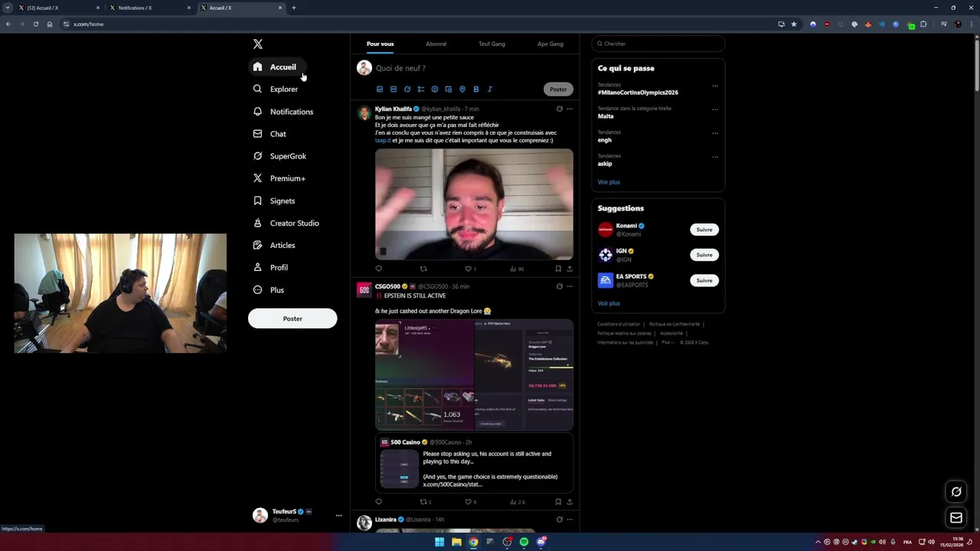This screenshot has width=980, height=551.
Task: Add media image icon in composer
Action: coord(379,89)
